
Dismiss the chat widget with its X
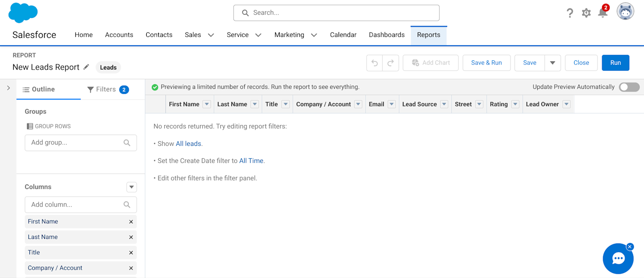tap(630, 247)
